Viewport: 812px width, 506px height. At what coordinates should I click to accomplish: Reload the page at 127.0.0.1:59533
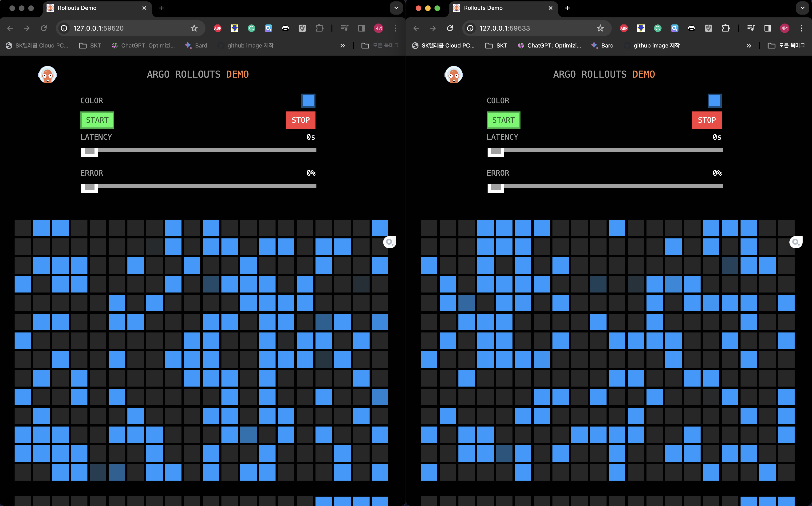pyautogui.click(x=450, y=28)
